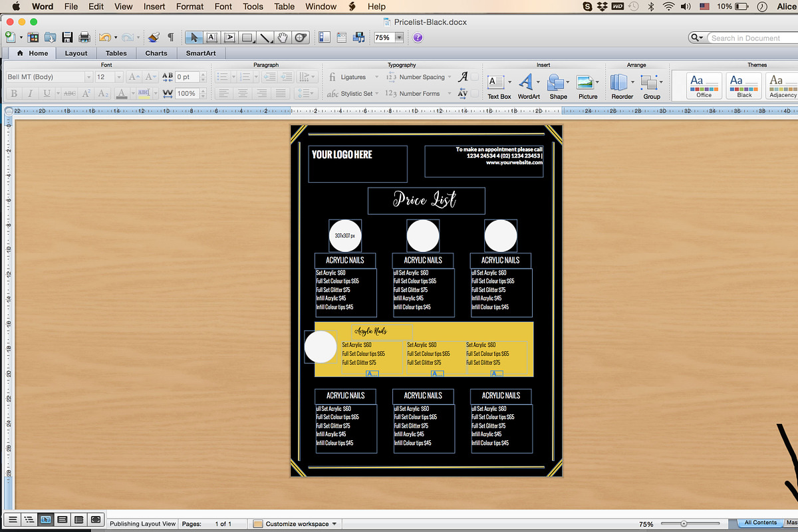Screen dimensions: 798x532
Task: Insert a WordArt object
Action: [x=528, y=85]
